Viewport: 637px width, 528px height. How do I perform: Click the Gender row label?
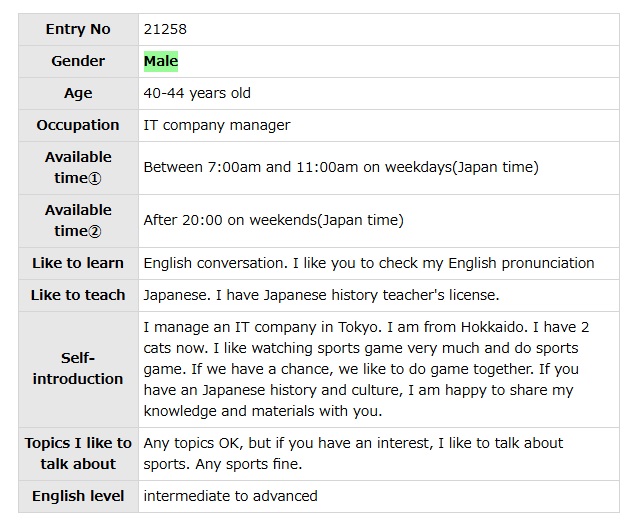tap(78, 61)
